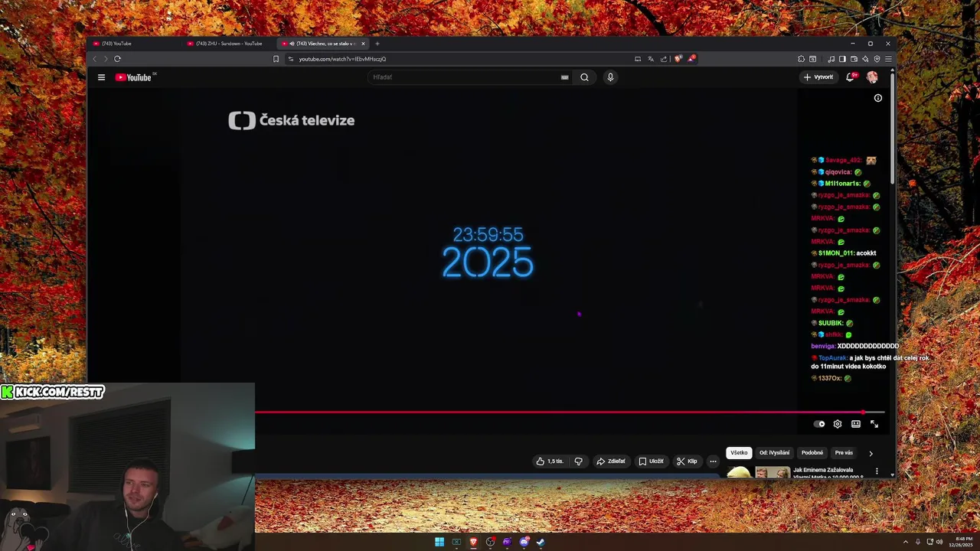980x551 pixels.
Task: Show next filter chips with arrow
Action: tap(871, 453)
